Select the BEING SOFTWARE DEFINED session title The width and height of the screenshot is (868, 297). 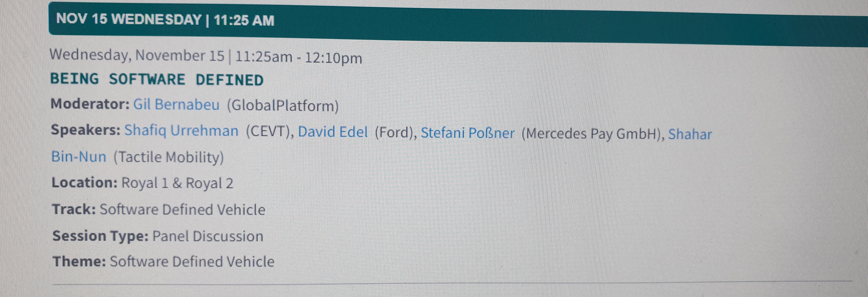157,79
